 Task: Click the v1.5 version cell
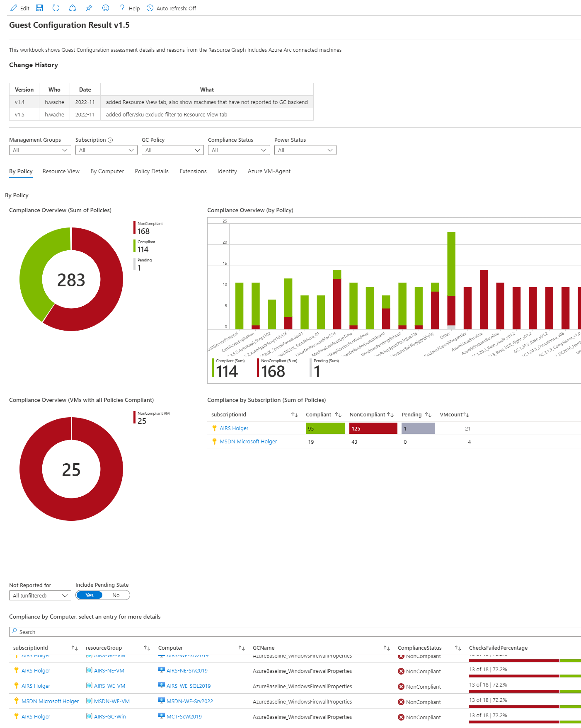pyautogui.click(x=24, y=115)
